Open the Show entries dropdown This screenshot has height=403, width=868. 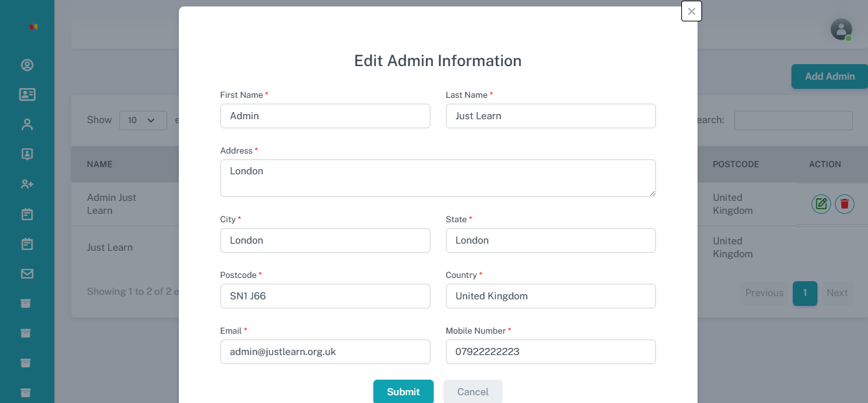pos(143,120)
